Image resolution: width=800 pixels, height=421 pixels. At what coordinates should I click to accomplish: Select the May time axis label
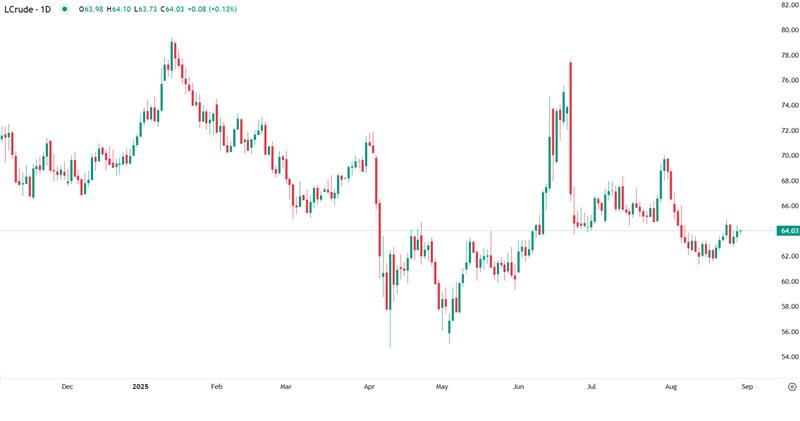coord(442,385)
